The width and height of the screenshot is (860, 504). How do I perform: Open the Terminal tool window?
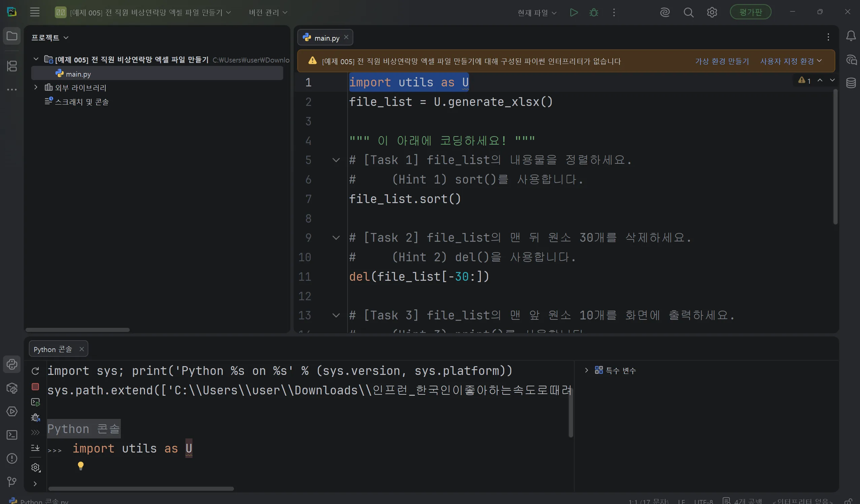pos(12,435)
